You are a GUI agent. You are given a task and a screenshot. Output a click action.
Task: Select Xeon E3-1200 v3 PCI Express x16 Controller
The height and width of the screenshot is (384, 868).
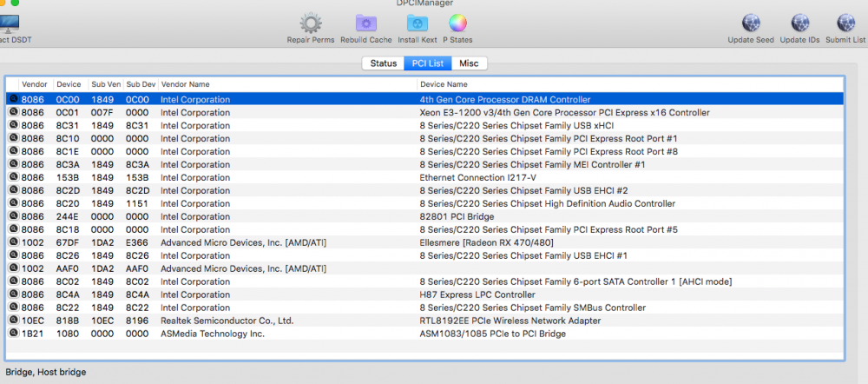565,112
